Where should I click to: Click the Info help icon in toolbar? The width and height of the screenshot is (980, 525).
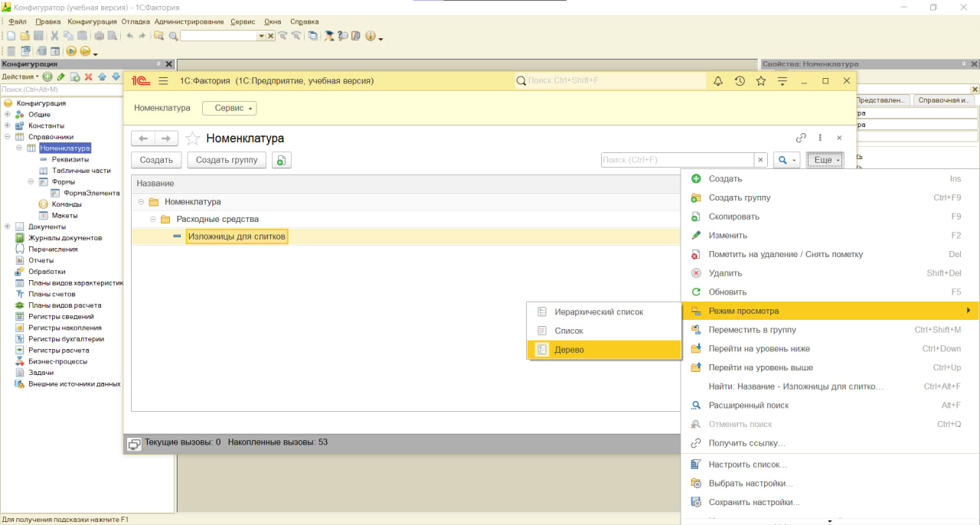(x=371, y=36)
